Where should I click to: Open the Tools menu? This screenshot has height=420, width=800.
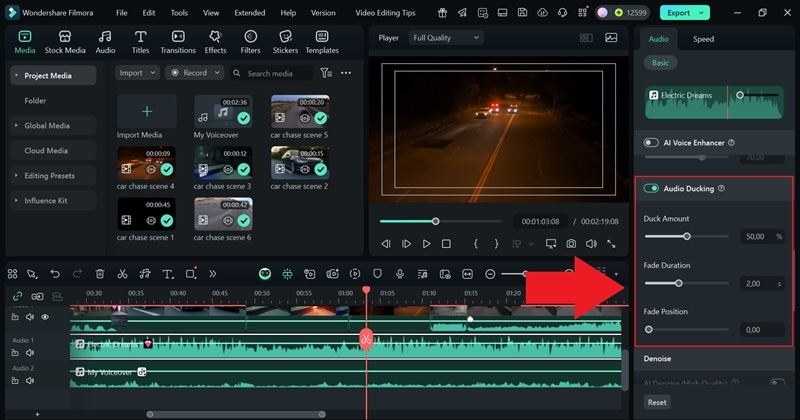pyautogui.click(x=179, y=13)
